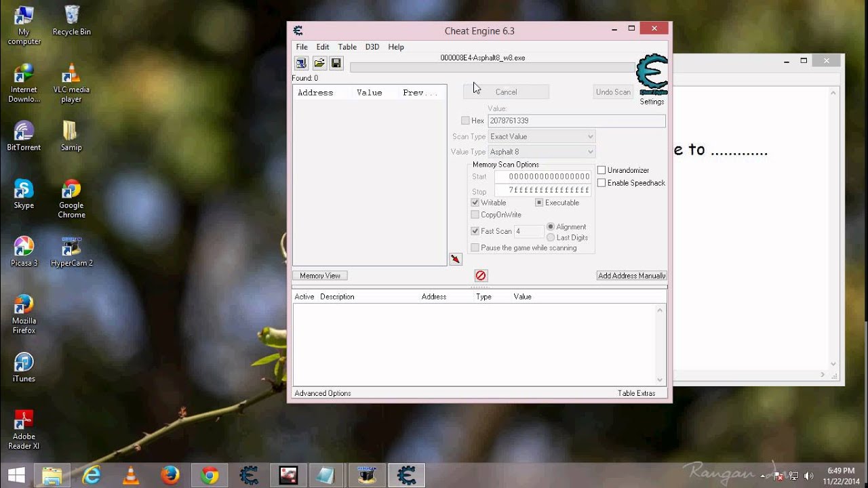Screen dimensions: 868x488
Task: Enable the Unrandomizer checkbox
Action: (601, 170)
